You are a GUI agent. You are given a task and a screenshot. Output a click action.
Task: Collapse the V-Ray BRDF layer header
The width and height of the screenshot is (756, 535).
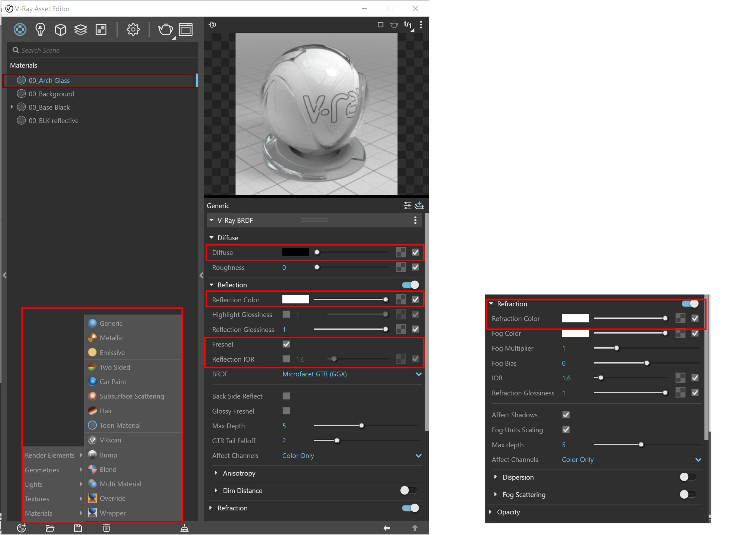[x=211, y=220]
